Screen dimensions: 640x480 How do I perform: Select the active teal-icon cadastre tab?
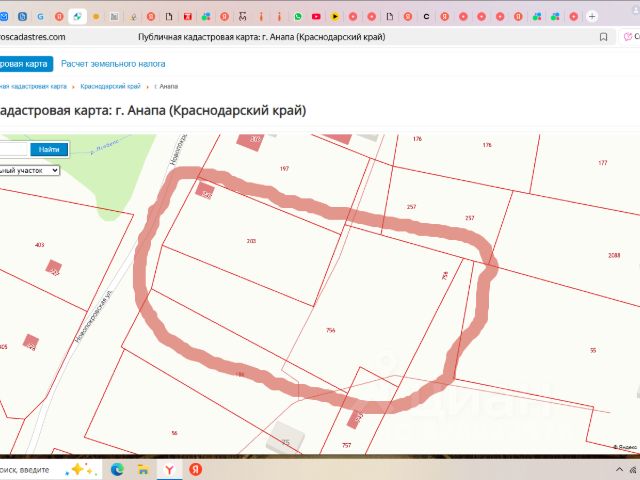77,17
